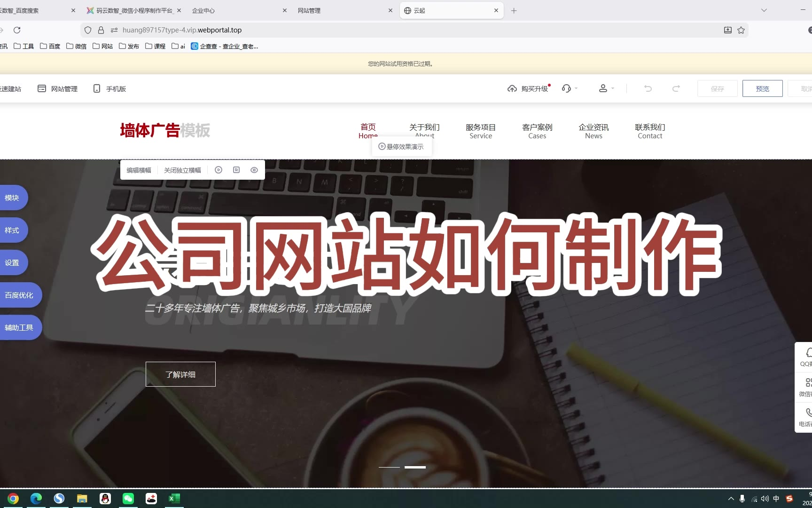Switch the 中 input language indicator
Viewport: 812px width, 508px height.
pos(776,499)
